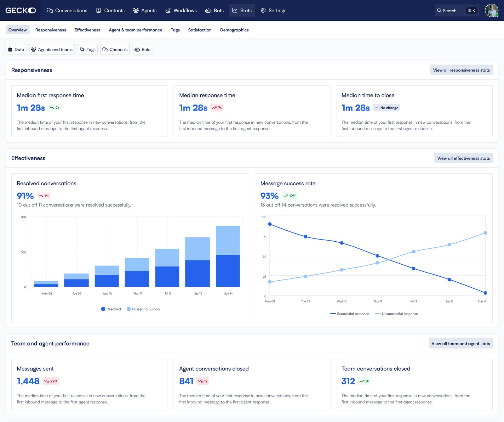Click the Gecko logo in the header
The image size is (504, 422).
click(21, 10)
